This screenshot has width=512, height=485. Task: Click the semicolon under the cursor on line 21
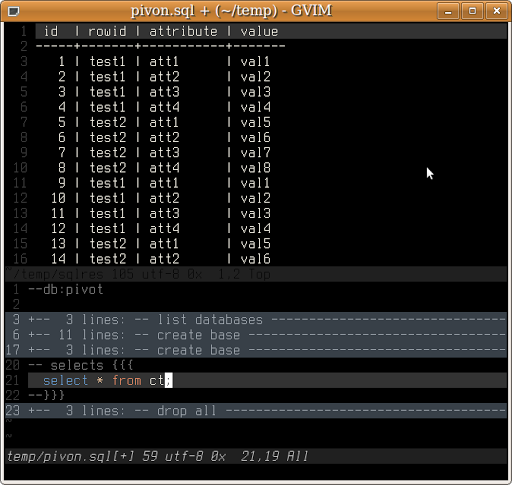(169, 381)
